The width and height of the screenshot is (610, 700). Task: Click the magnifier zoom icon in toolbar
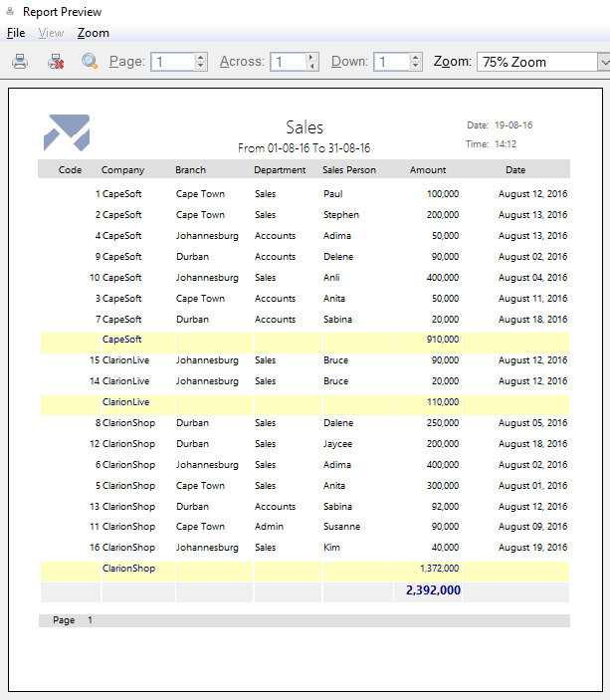(90, 62)
